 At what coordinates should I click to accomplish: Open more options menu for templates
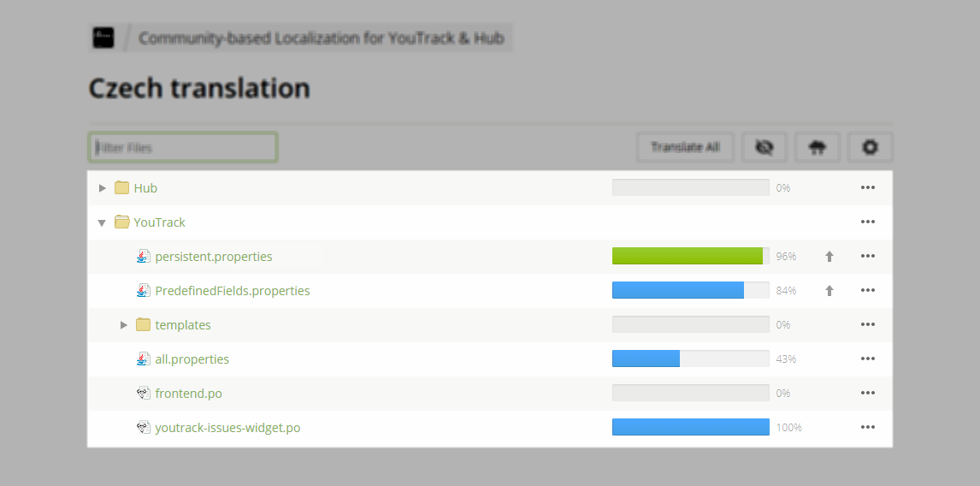coord(867,324)
